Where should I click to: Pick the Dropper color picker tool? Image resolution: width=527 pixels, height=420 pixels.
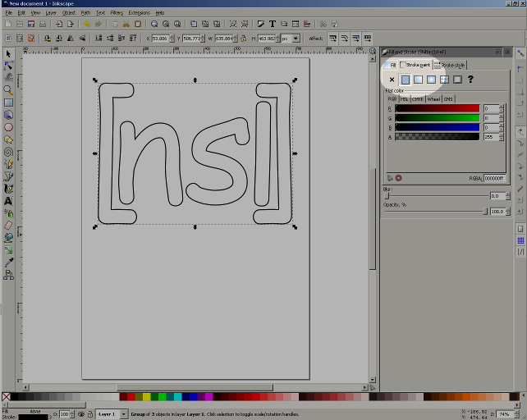pyautogui.click(x=8, y=262)
